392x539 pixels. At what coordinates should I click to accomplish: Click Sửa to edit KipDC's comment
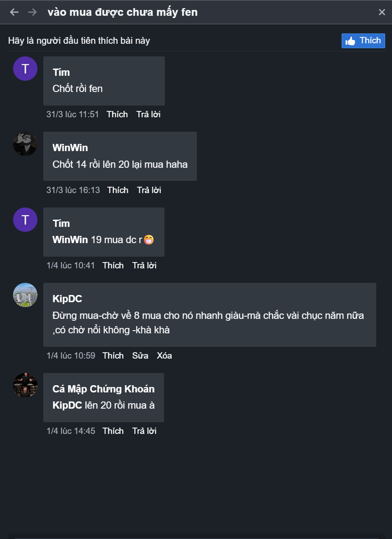(140, 356)
